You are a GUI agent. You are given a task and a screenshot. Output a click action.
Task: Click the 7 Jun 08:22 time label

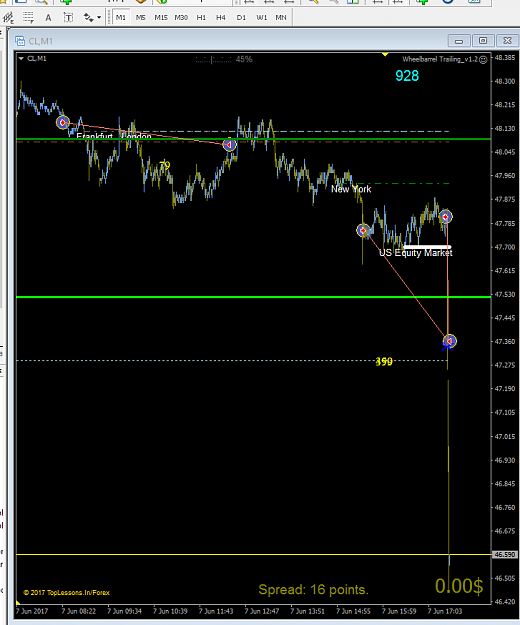point(78,611)
